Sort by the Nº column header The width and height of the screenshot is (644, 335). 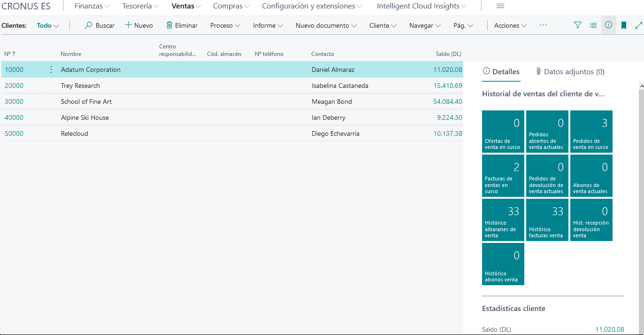(10, 54)
